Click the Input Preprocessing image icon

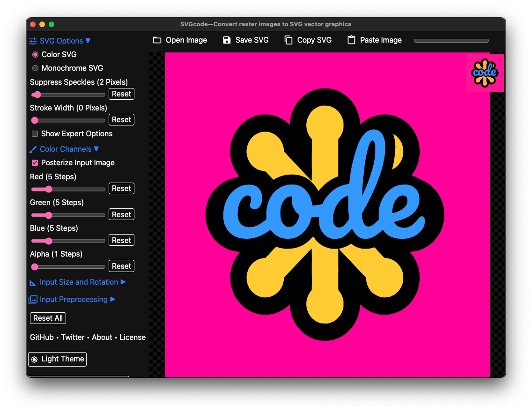[33, 300]
